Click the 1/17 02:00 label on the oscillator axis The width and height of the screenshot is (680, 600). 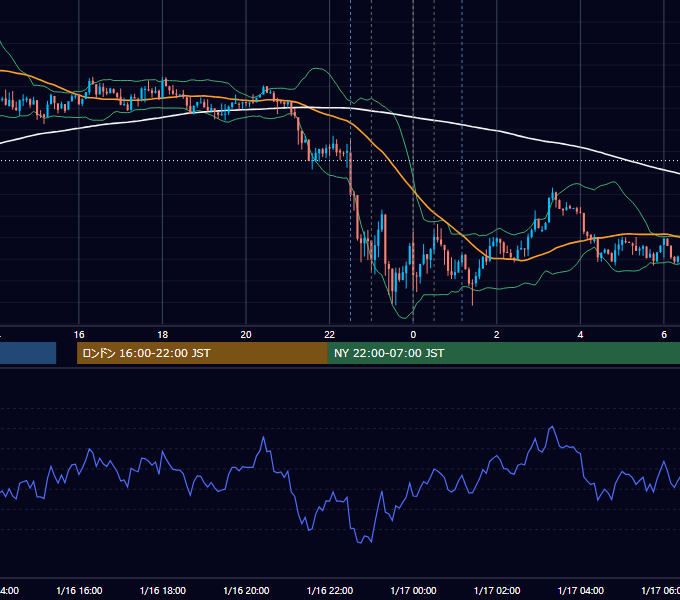[x=497, y=591]
